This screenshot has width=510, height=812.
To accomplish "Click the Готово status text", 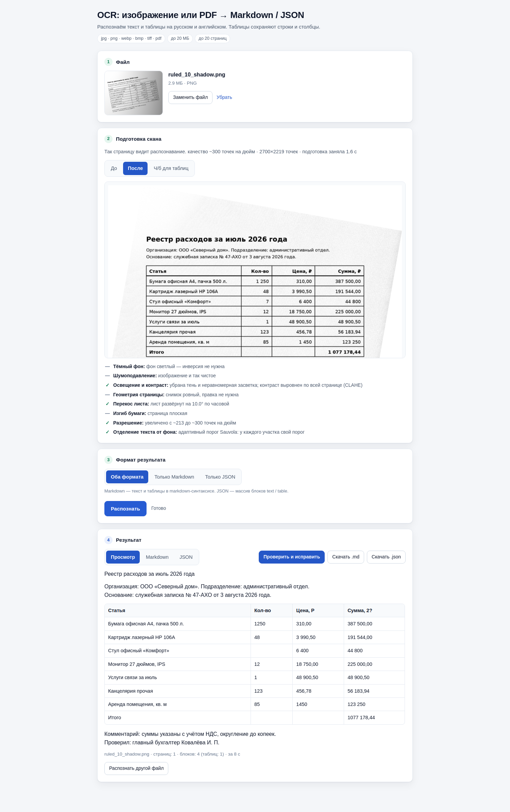I will pos(158,508).
